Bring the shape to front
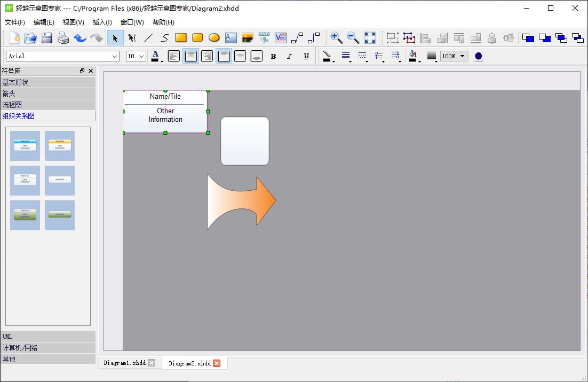The height and width of the screenshot is (382, 588). pyautogui.click(x=528, y=38)
